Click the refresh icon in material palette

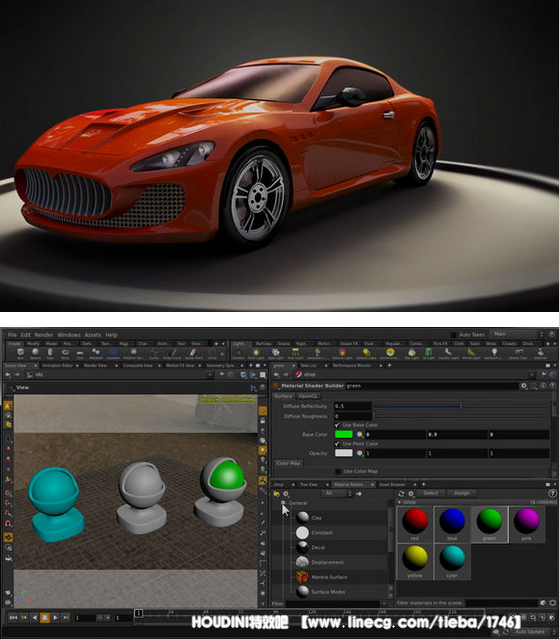401,494
